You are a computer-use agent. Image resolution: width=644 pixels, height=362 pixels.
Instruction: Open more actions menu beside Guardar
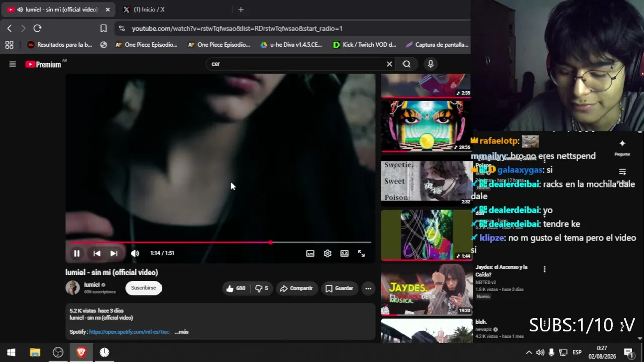[368, 288]
